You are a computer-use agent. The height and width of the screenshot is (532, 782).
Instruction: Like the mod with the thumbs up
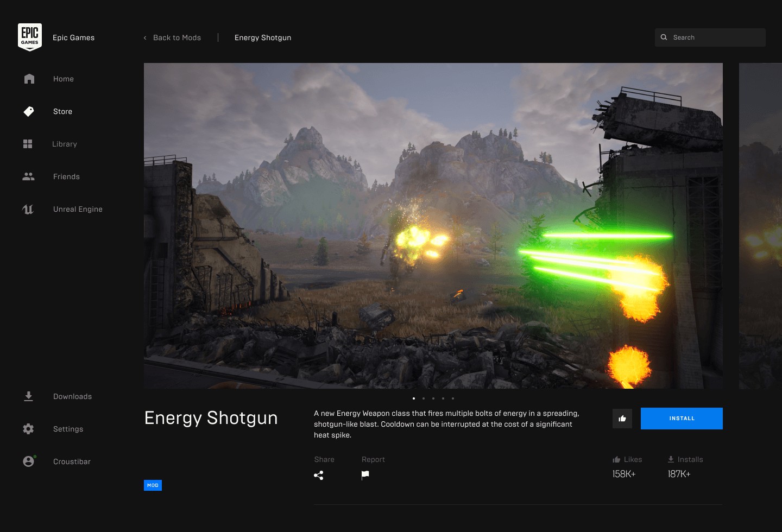622,418
